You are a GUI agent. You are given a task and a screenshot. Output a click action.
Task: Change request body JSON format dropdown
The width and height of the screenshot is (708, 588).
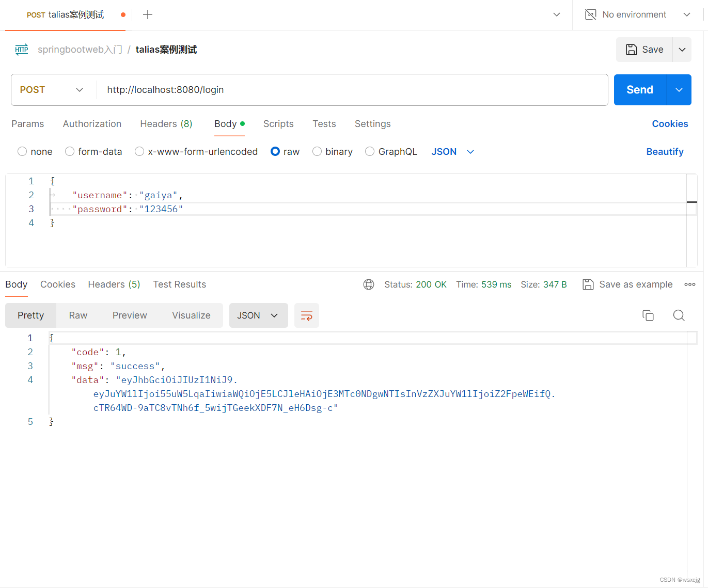[453, 152]
